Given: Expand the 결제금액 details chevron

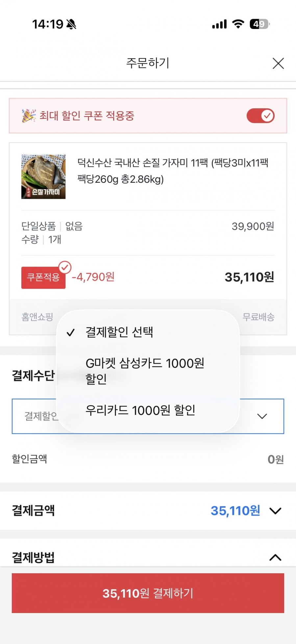Looking at the screenshot, I should (275, 511).
